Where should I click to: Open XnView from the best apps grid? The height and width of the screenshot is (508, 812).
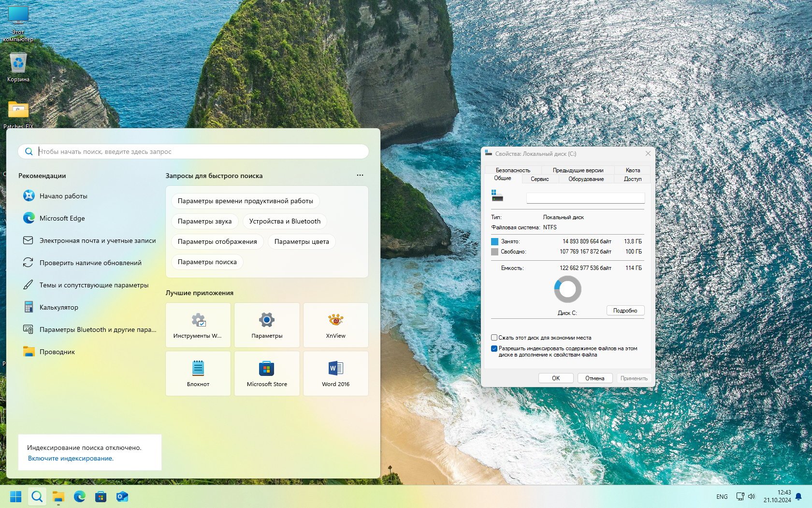coord(335,325)
